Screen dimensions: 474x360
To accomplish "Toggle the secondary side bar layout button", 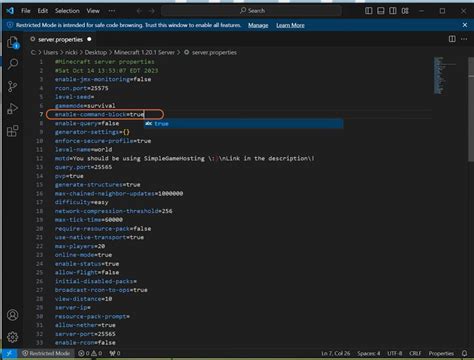I will click(x=393, y=11).
